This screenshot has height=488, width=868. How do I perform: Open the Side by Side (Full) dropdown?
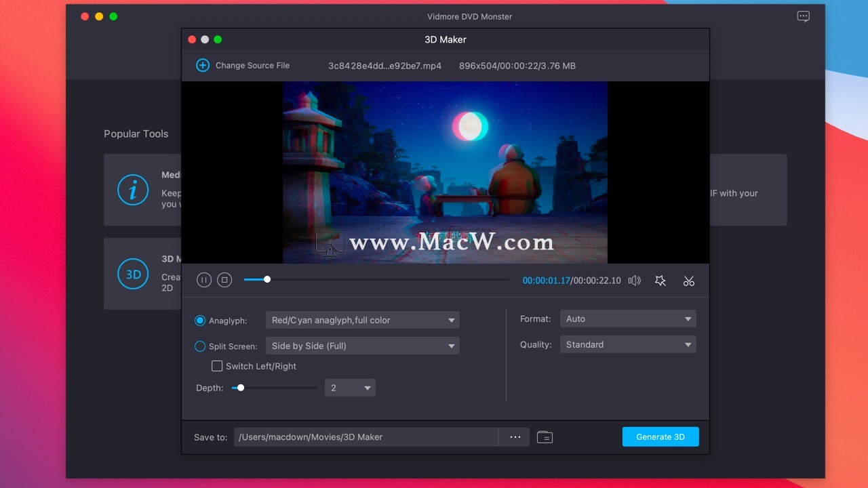pyautogui.click(x=363, y=346)
